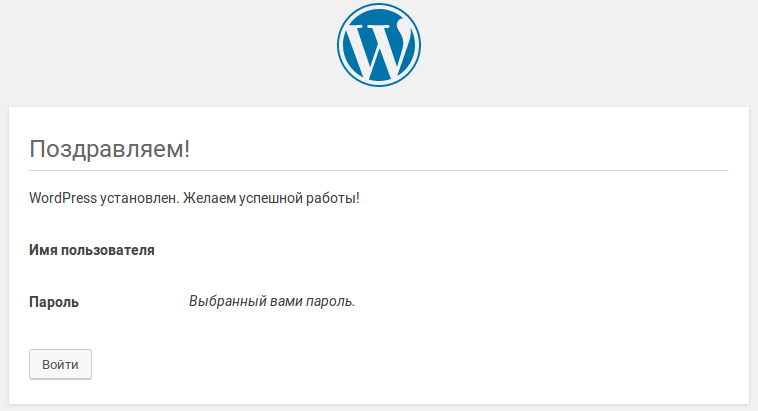Viewport: 758px width, 411px height.
Task: Select the Поздравляем! heading text
Action: tap(110, 148)
